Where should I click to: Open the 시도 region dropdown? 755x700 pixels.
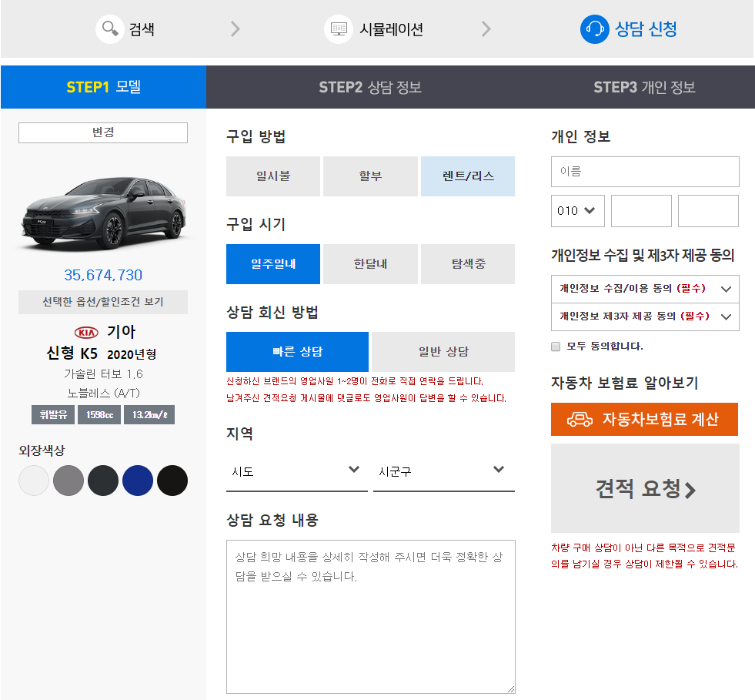pyautogui.click(x=297, y=471)
